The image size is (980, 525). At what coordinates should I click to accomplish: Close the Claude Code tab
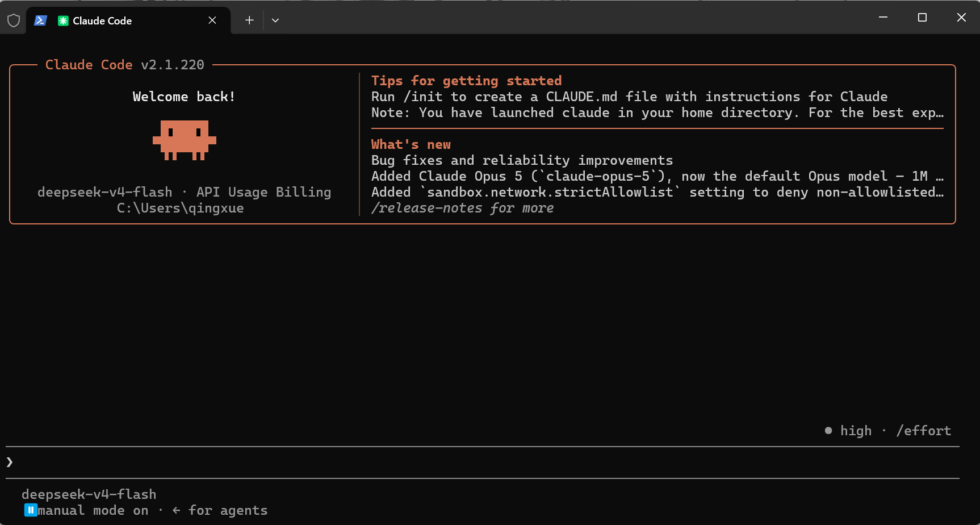tap(212, 20)
